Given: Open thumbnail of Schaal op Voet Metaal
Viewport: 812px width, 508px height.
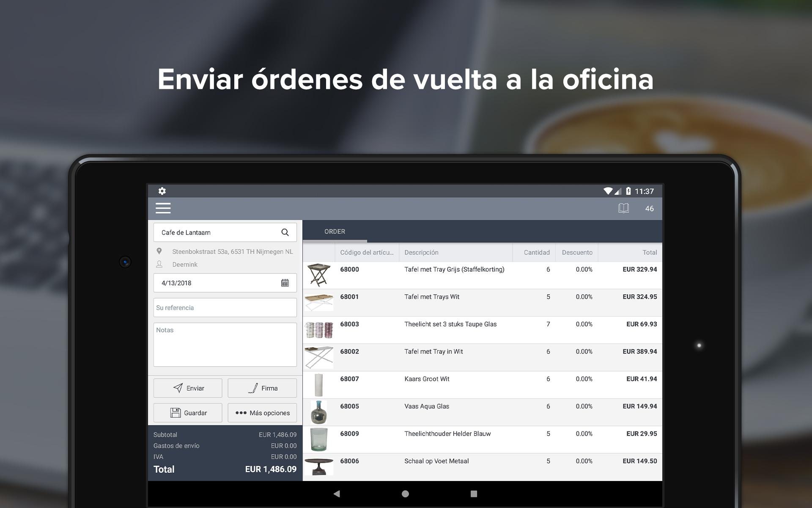Looking at the screenshot, I should pos(319,467).
